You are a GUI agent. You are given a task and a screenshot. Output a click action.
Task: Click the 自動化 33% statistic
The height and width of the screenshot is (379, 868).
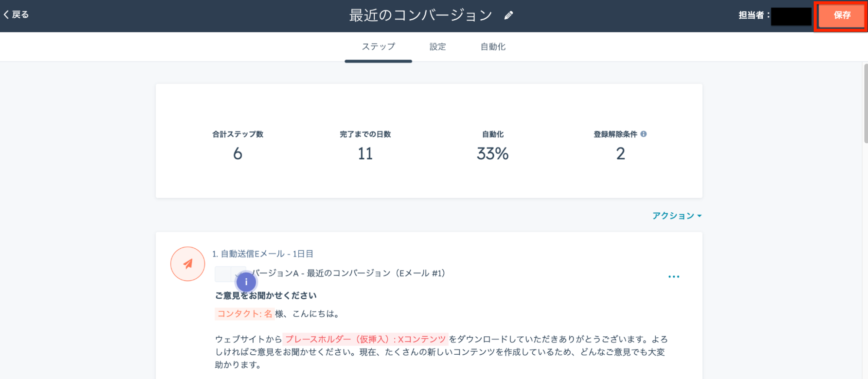point(492,154)
